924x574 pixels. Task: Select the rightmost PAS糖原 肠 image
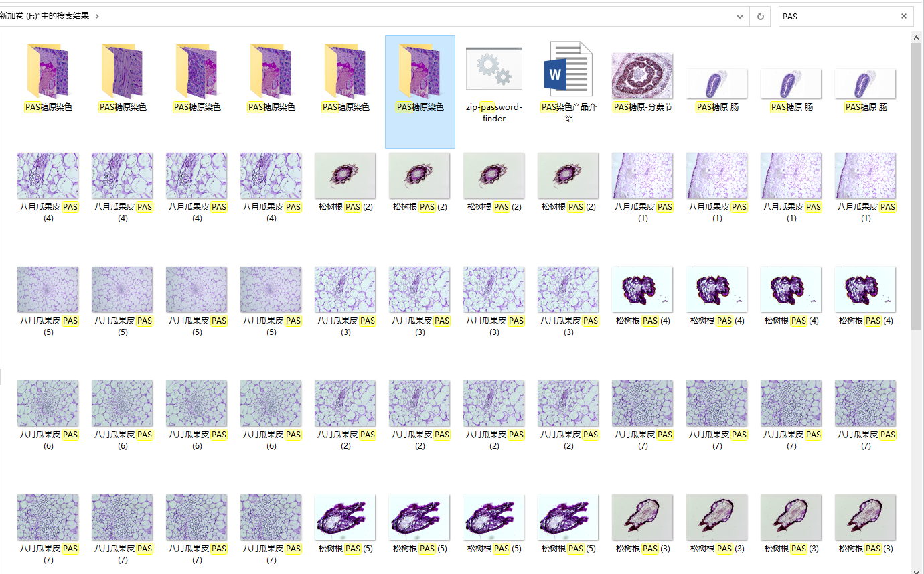(865, 84)
